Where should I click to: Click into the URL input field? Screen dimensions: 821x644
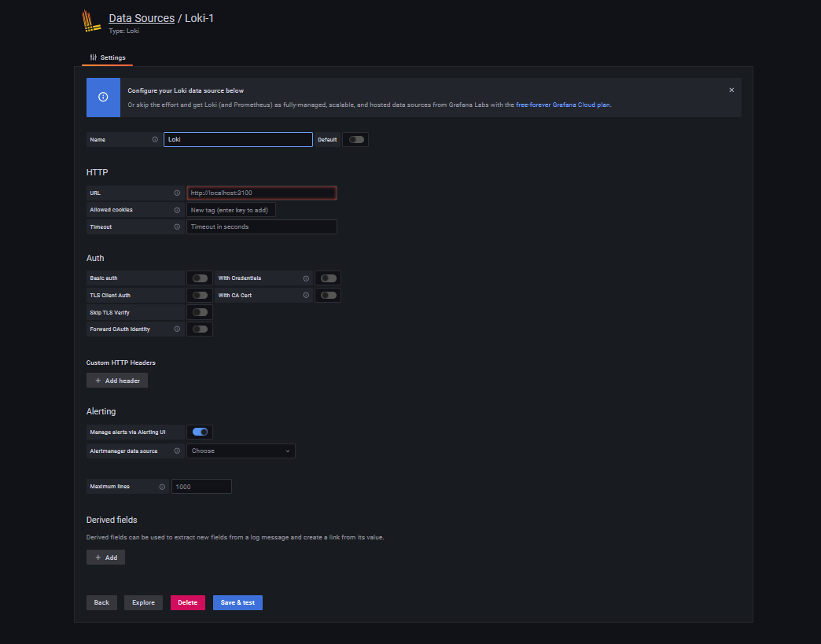[261, 193]
